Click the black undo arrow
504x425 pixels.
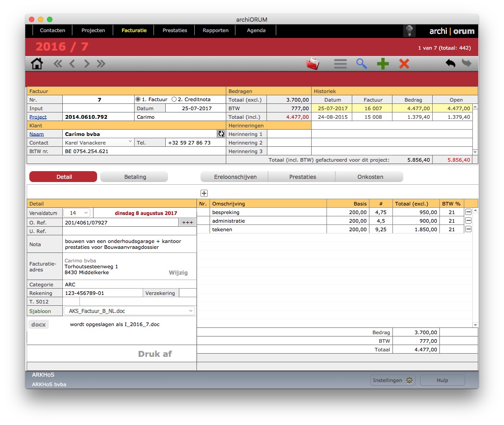pyautogui.click(x=450, y=63)
